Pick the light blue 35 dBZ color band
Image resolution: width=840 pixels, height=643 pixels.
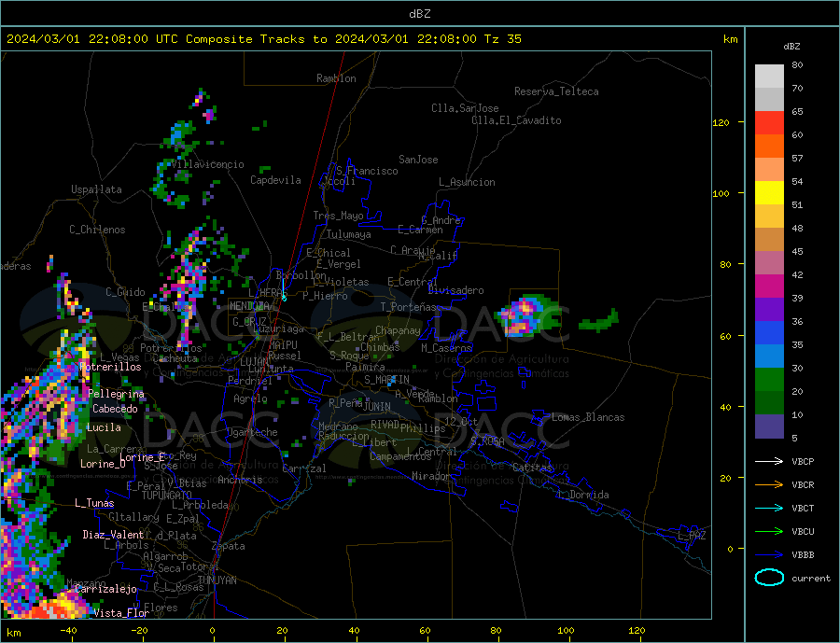point(769,356)
